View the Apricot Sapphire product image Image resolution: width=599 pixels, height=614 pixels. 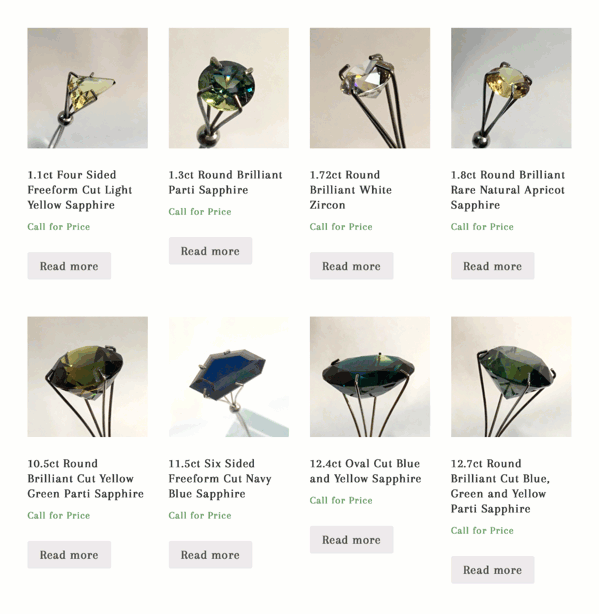[511, 88]
